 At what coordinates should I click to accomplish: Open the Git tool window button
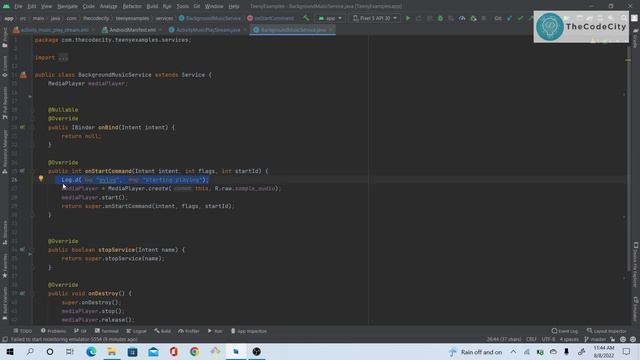pos(80,331)
